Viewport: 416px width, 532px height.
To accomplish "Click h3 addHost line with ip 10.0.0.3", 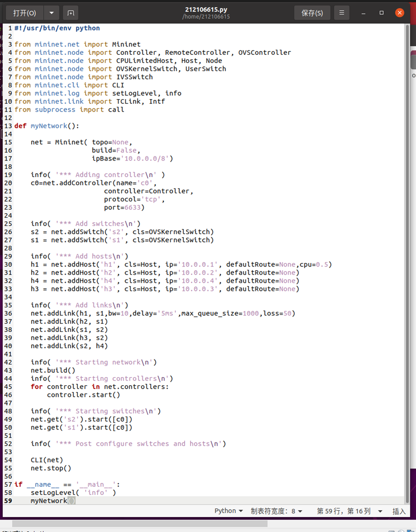I will pos(165,289).
